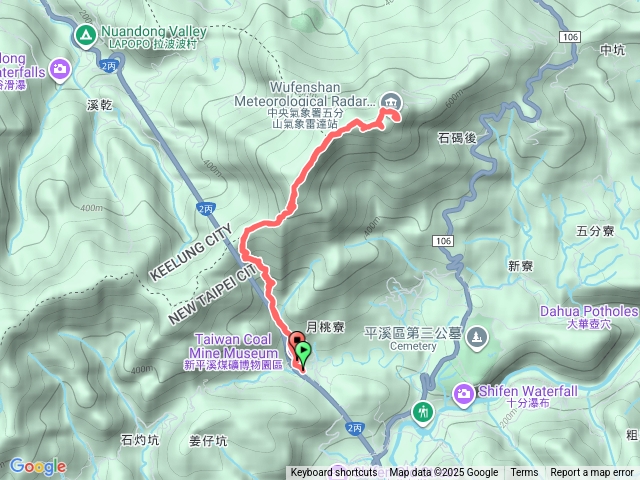The height and width of the screenshot is (480, 640).
Task: Click the green hiking trail icon
Action: (423, 412)
